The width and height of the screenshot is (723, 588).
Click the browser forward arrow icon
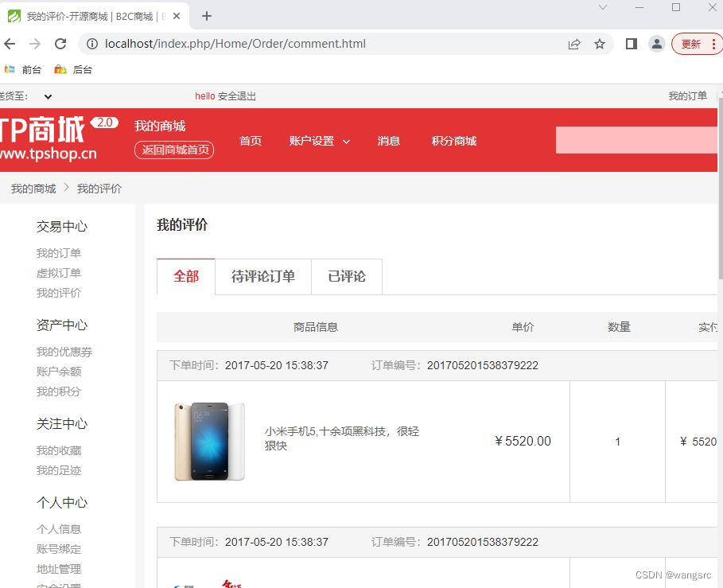click(x=34, y=44)
